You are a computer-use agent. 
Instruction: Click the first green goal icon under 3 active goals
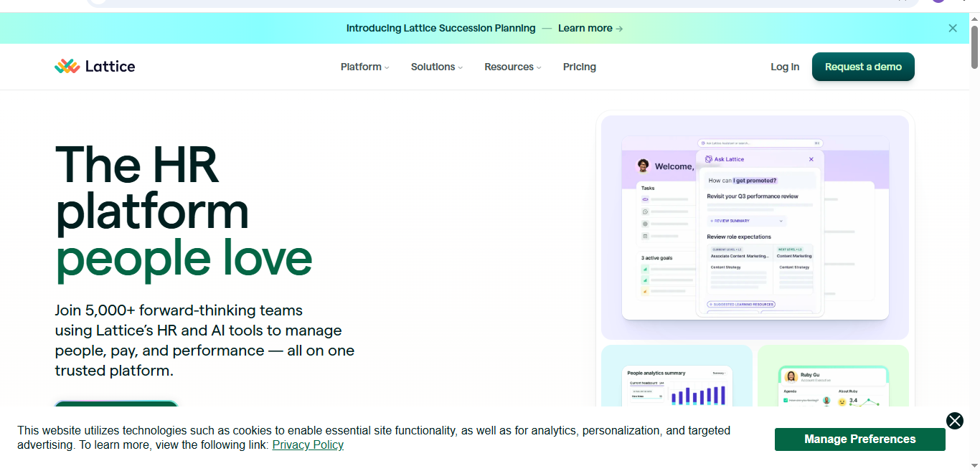(x=645, y=270)
